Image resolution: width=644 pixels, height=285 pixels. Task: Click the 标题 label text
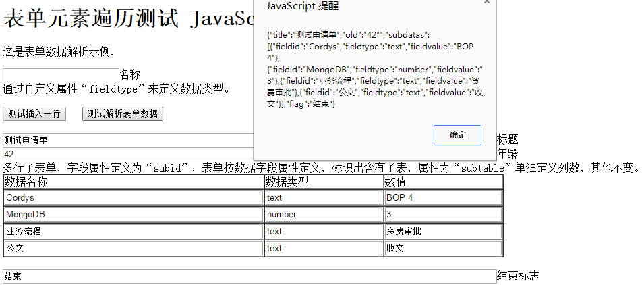click(x=508, y=139)
